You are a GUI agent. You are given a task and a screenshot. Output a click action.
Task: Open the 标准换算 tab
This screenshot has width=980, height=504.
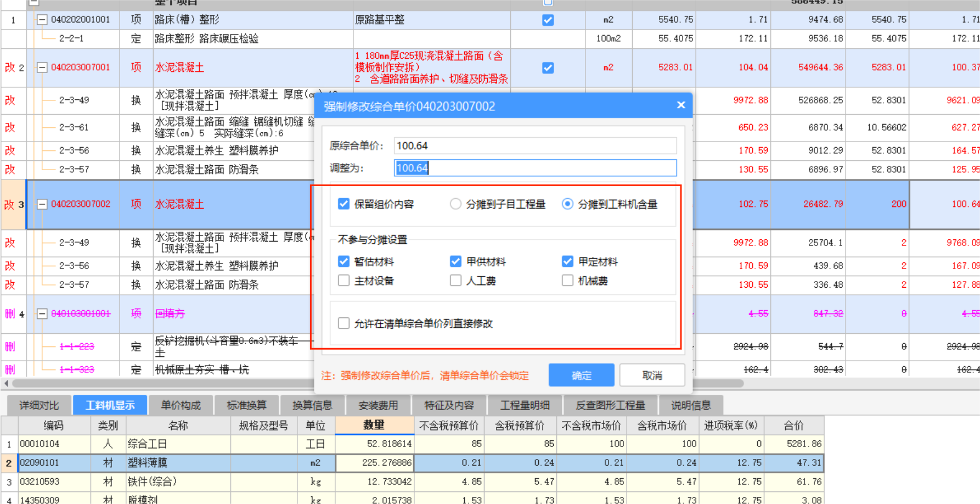(246, 405)
